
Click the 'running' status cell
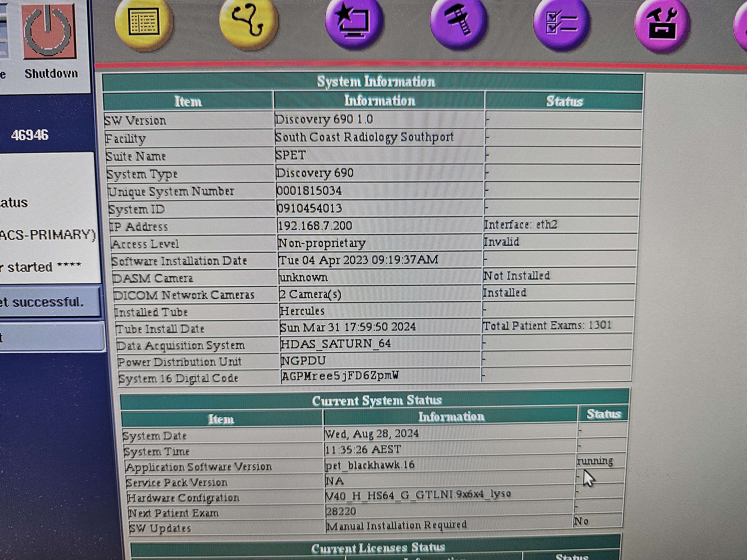(595, 461)
